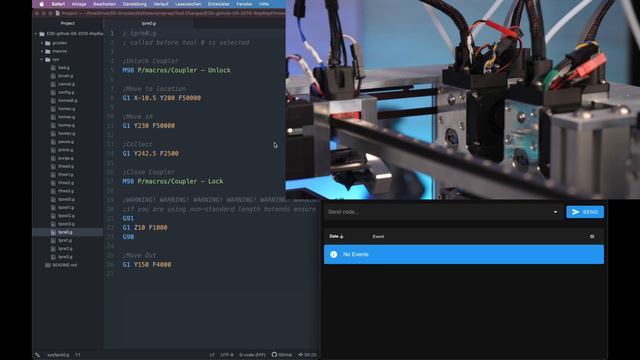Open the Entwickler menu
640x360 pixels.
click(218, 4)
